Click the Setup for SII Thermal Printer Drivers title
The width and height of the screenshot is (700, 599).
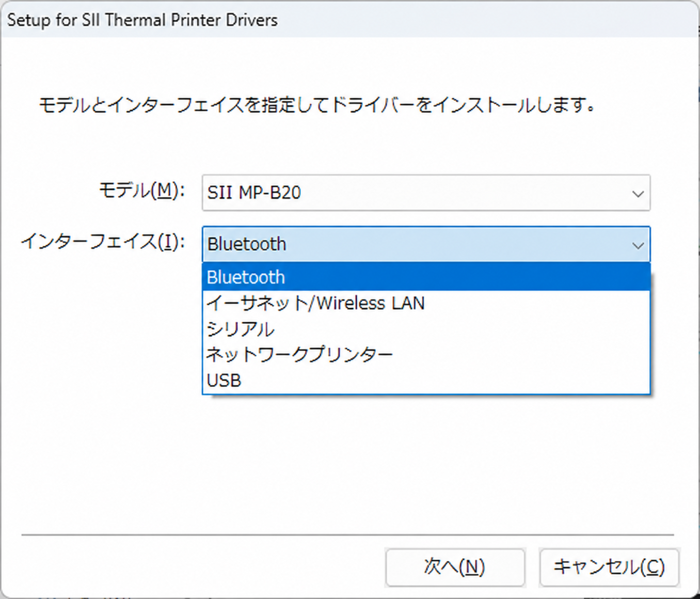[x=142, y=20]
